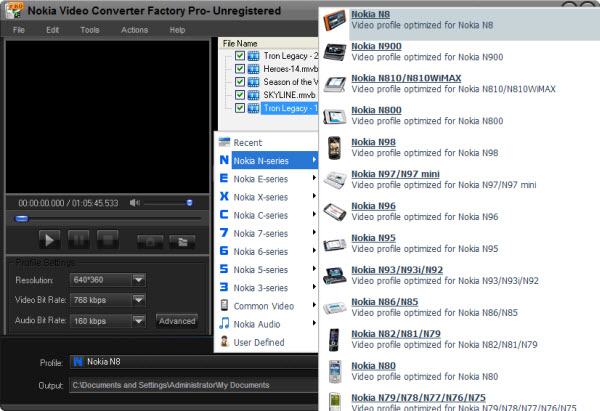Click the Nokia N97/N97 mini device icon

click(334, 180)
